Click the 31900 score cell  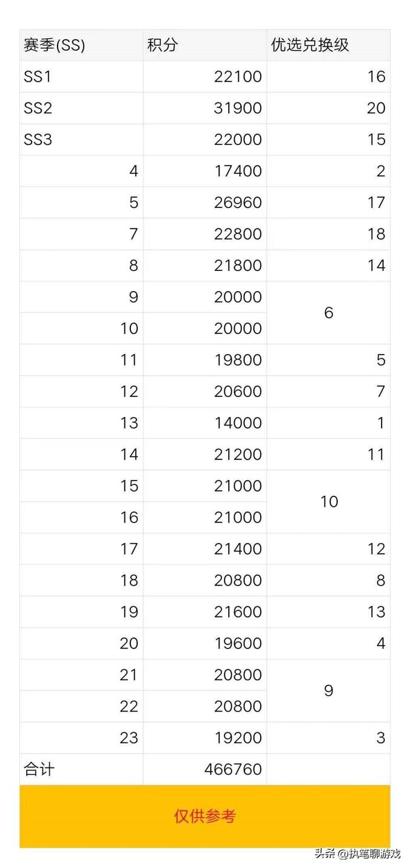coord(238,108)
